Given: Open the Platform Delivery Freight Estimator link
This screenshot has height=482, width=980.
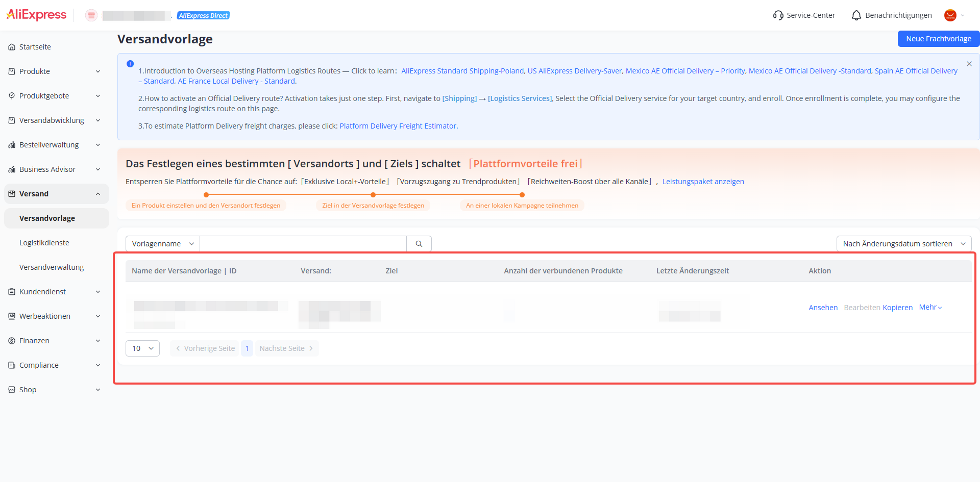Looking at the screenshot, I should [398, 126].
